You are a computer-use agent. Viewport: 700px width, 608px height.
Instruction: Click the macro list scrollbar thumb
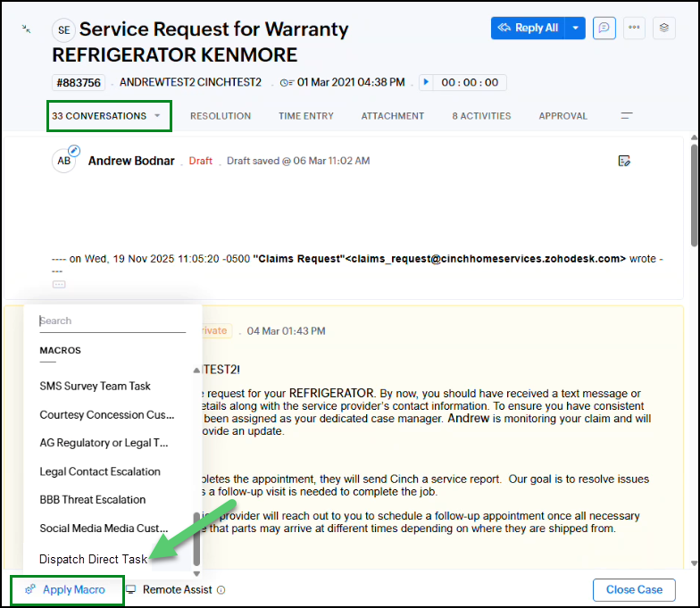pos(196,537)
